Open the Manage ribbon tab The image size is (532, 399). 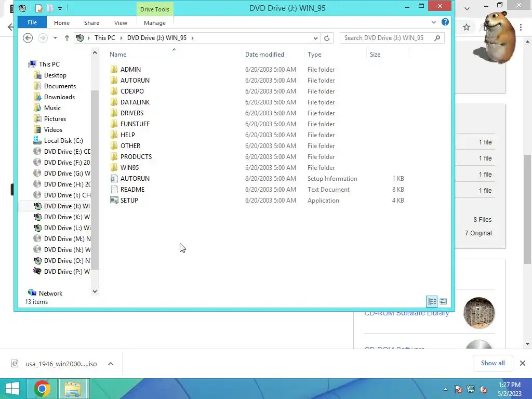155,23
